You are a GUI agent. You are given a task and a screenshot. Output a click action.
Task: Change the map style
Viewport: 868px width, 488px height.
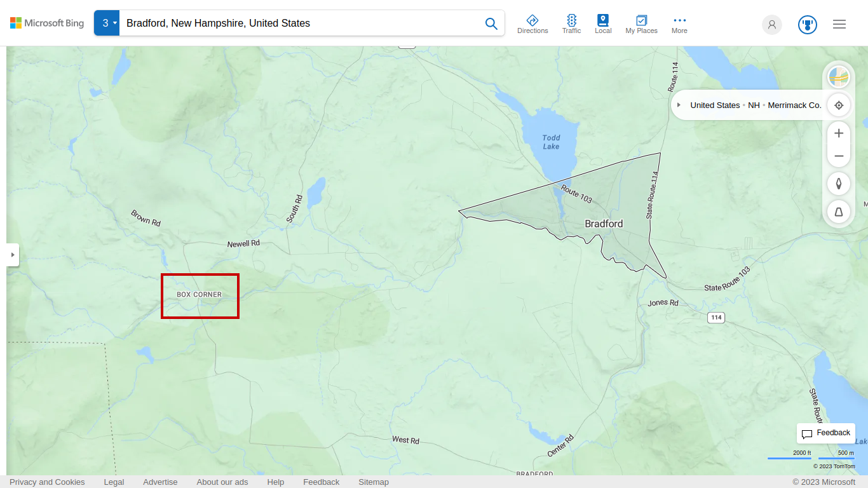[839, 78]
